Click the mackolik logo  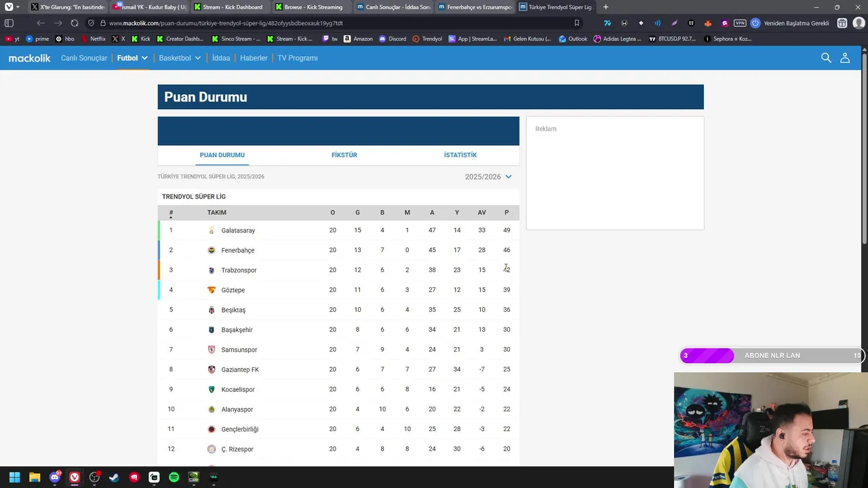[29, 58]
